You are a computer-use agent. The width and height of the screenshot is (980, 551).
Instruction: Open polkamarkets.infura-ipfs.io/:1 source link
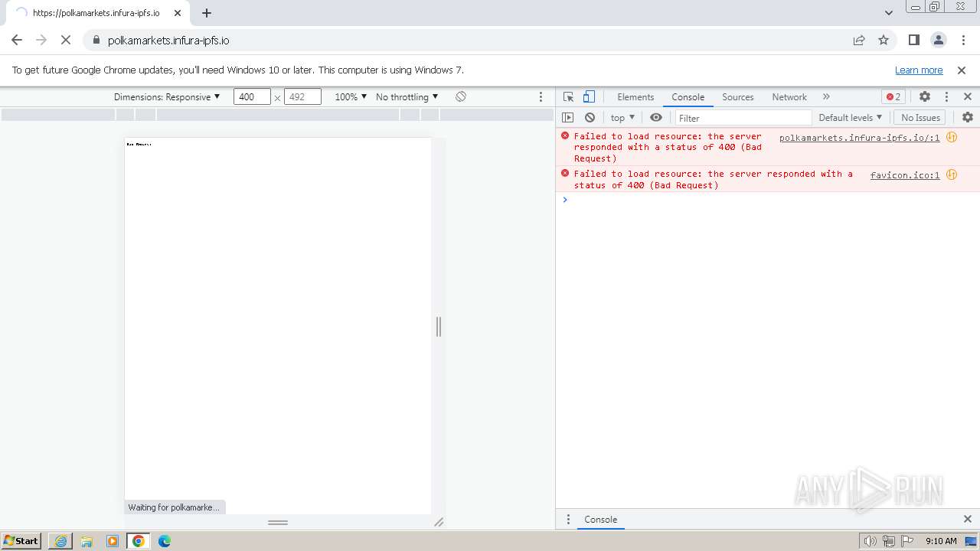point(859,138)
